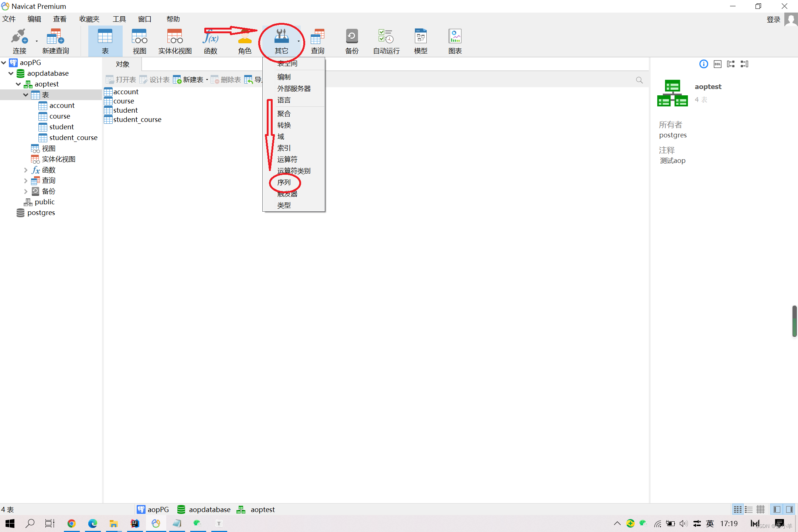Switch to detail list view in status bar

pyautogui.click(x=748, y=509)
